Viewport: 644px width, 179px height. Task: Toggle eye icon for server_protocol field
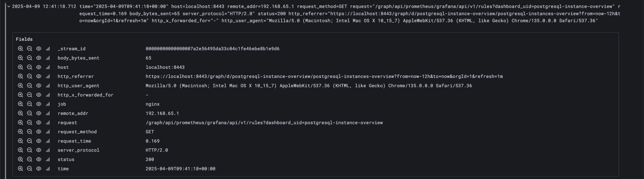(38, 150)
